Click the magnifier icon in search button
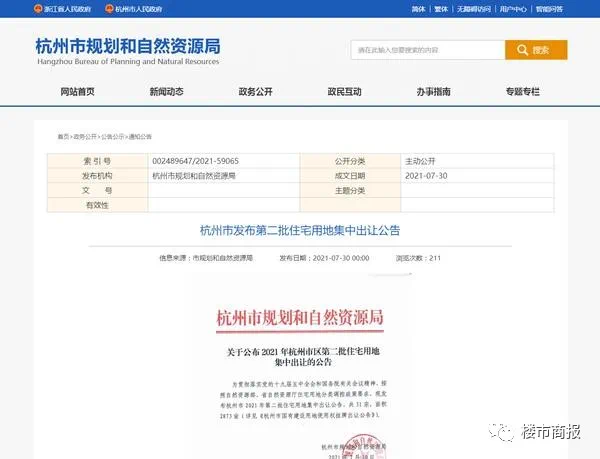600x459 pixels. (522, 50)
